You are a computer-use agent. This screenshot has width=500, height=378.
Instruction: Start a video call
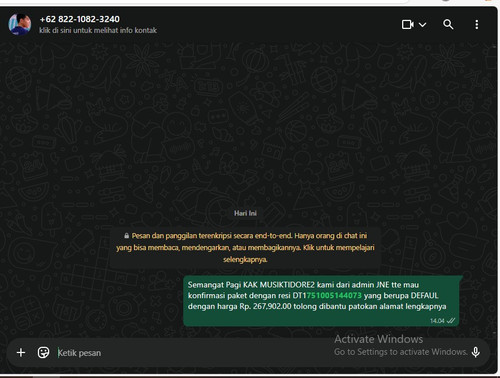[x=408, y=25]
